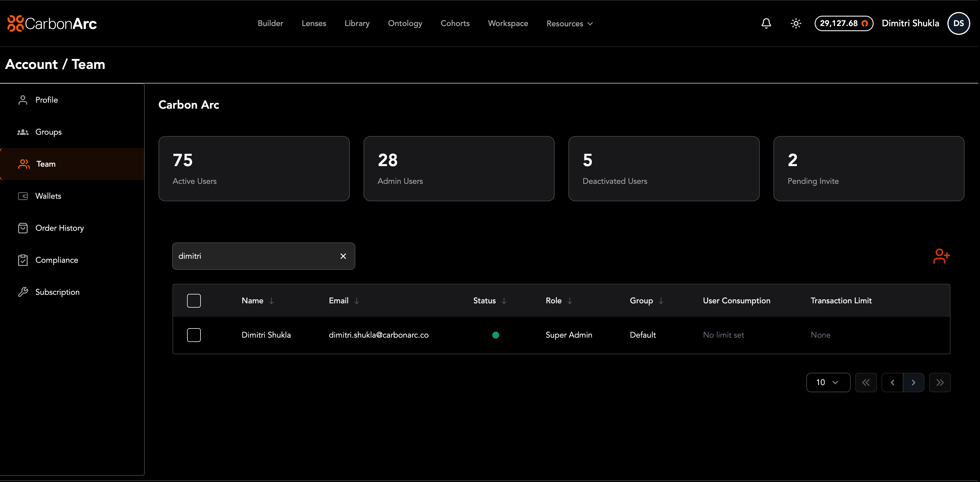980x482 pixels.
Task: Click the add user icon
Action: 941,256
